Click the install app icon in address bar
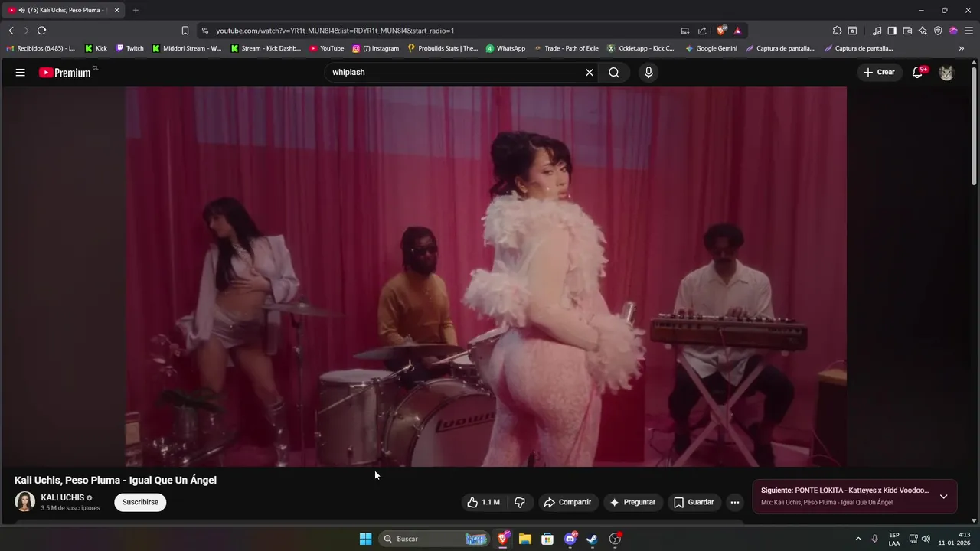Image resolution: width=980 pixels, height=551 pixels. point(685,31)
